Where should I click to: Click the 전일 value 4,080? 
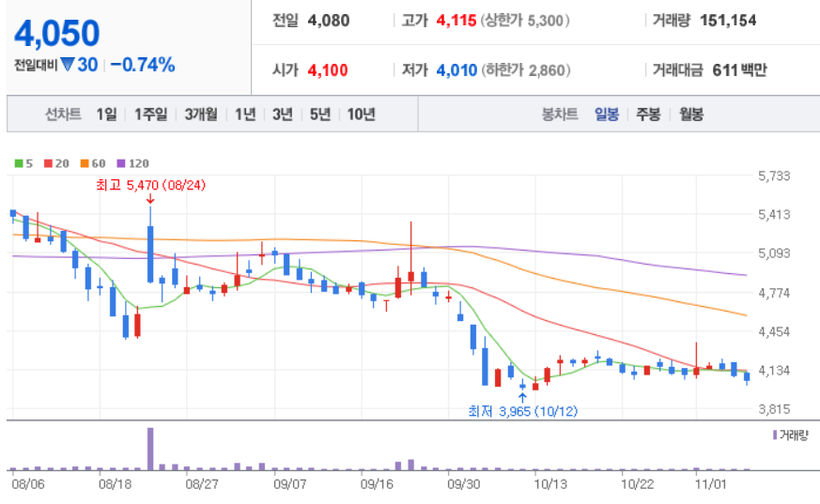(x=329, y=21)
